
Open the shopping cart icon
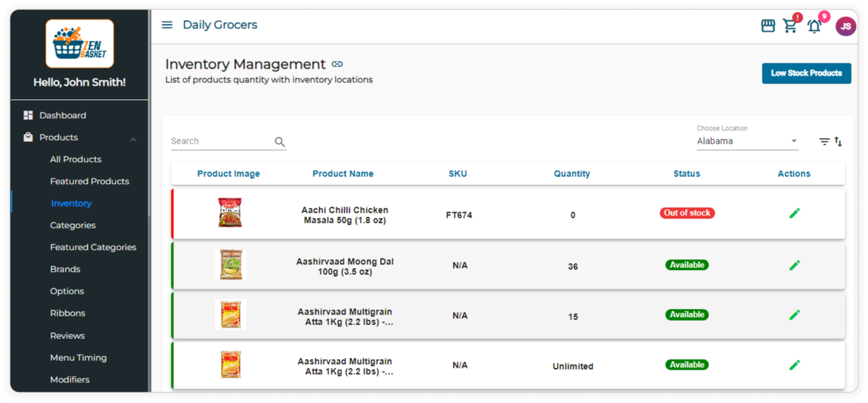pos(790,26)
